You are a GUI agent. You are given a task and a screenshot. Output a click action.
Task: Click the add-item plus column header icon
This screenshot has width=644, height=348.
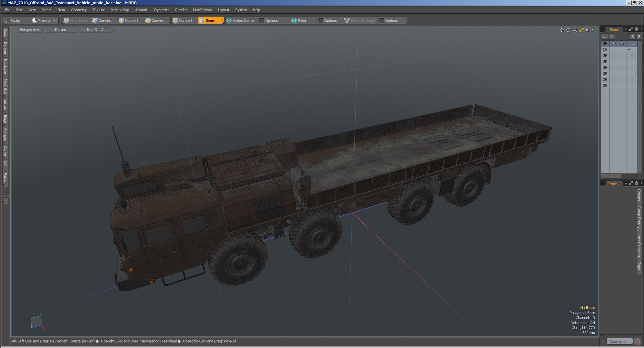pos(613,43)
